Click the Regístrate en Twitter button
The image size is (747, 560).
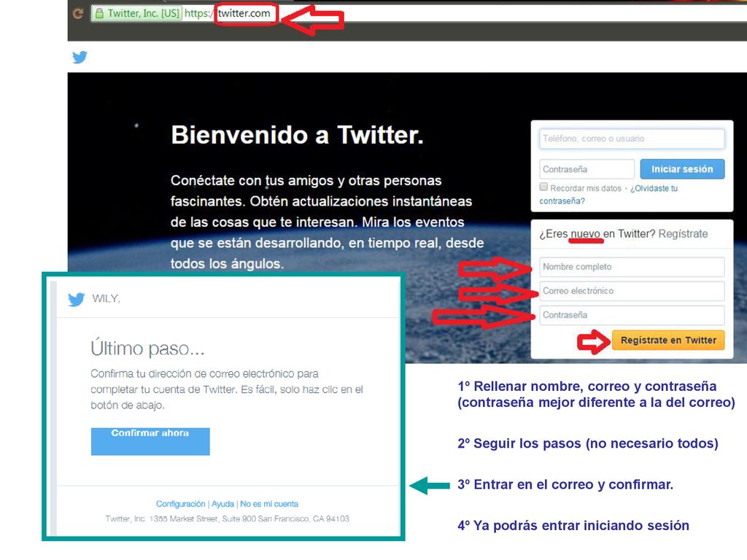pyautogui.click(x=668, y=340)
